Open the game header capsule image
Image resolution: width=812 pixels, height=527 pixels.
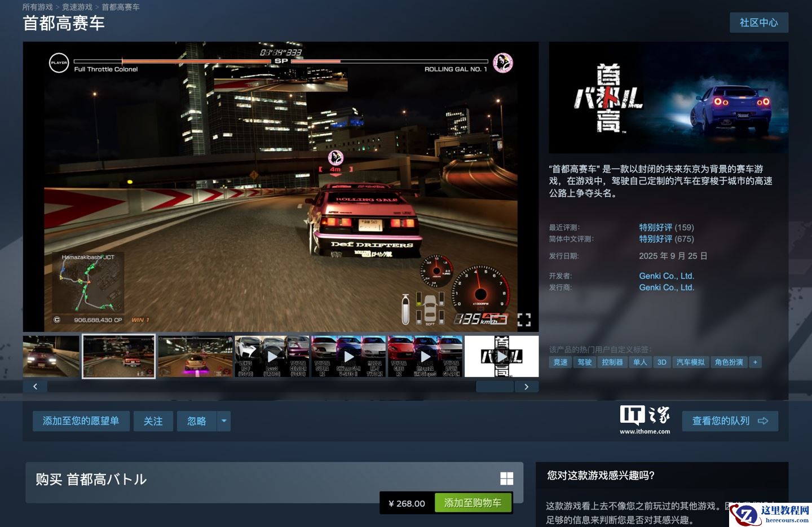tap(669, 98)
